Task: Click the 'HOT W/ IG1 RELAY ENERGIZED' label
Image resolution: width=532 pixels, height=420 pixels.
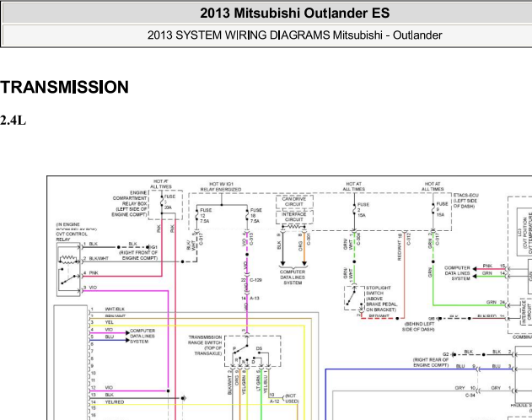Action: [x=221, y=186]
